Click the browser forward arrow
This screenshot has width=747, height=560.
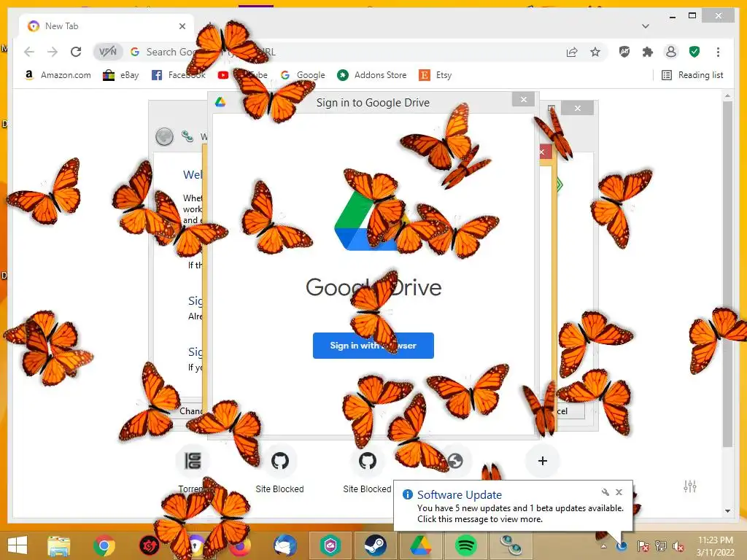point(53,52)
